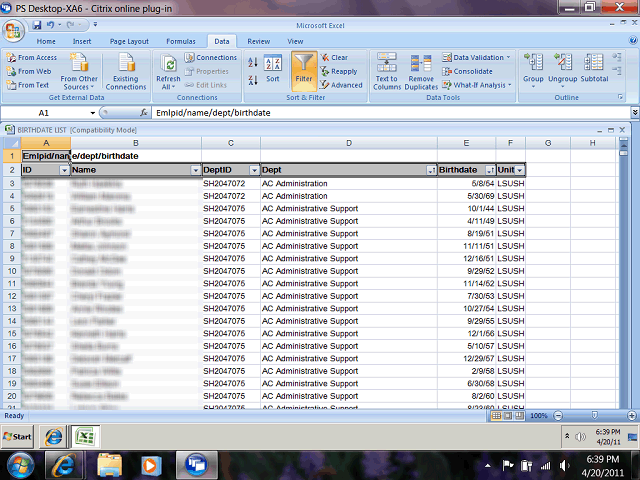Image resolution: width=640 pixels, height=480 pixels.
Task: Click the Subtotal tool
Action: pos(594,69)
